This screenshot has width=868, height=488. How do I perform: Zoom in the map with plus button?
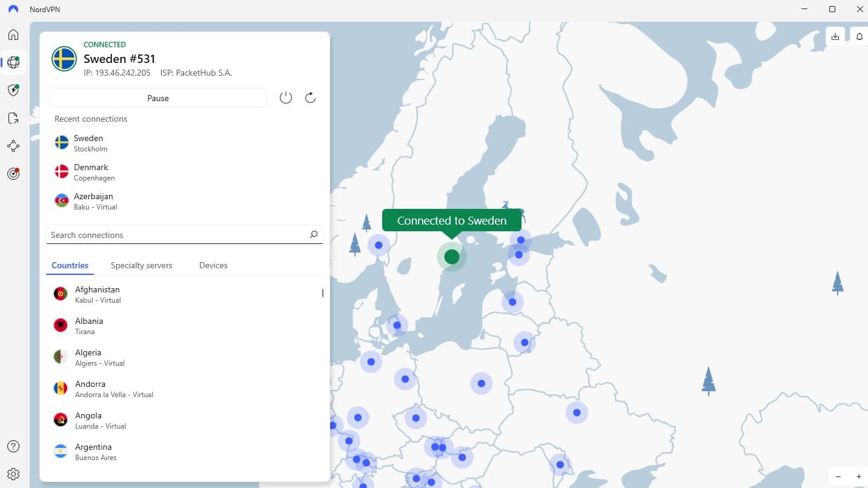[x=858, y=476]
